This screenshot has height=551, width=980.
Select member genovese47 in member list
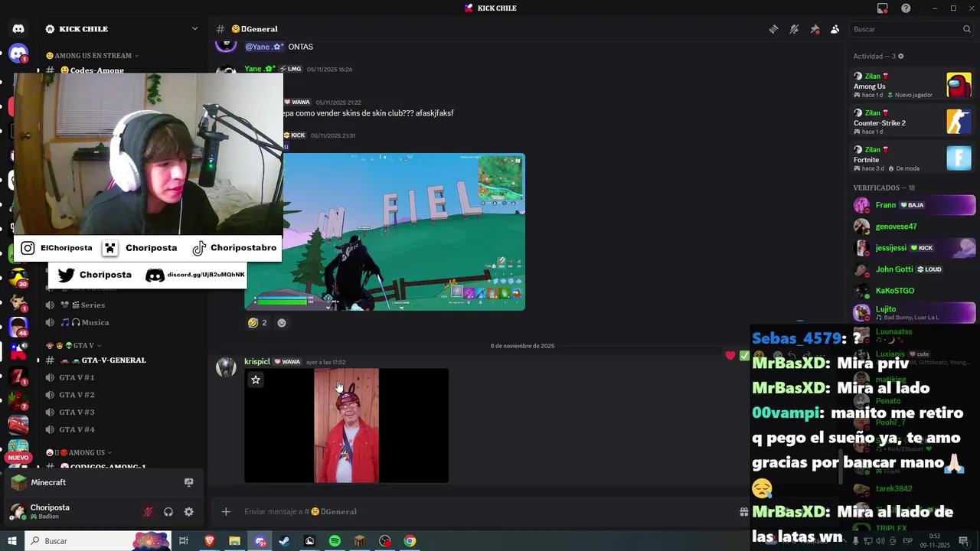[914, 227]
